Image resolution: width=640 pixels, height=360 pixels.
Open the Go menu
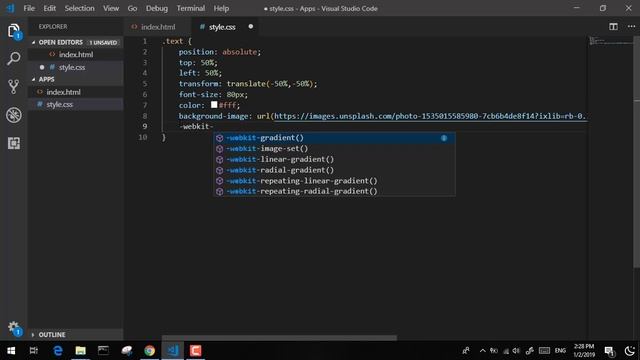(x=132, y=8)
